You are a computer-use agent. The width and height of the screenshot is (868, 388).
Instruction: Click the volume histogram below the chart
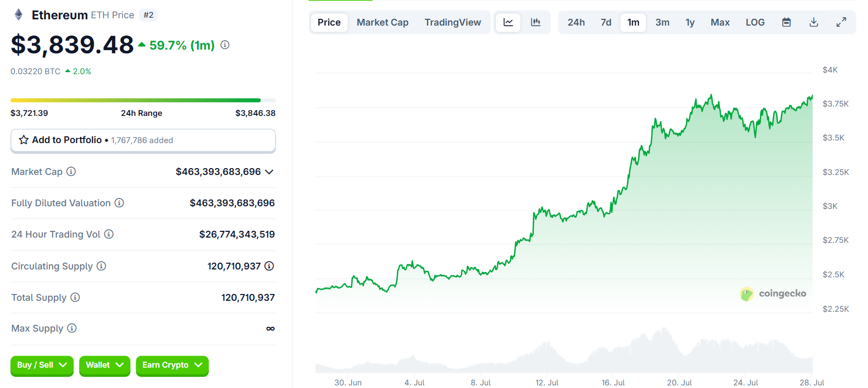pos(564,351)
